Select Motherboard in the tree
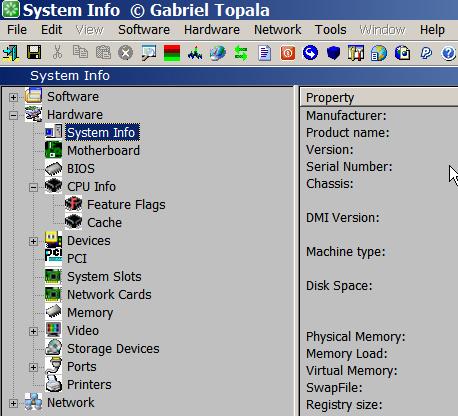458x416 pixels. click(x=103, y=151)
